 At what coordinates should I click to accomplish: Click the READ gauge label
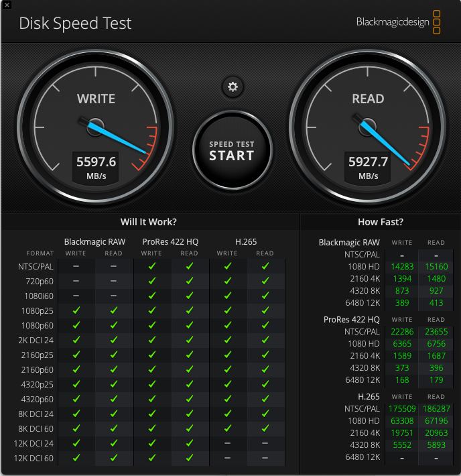[x=368, y=99]
